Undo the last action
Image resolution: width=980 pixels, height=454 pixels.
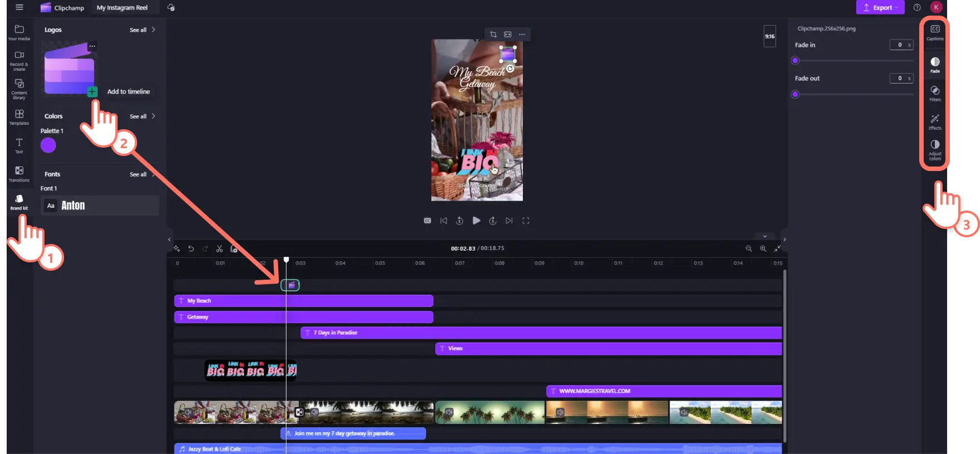191,248
